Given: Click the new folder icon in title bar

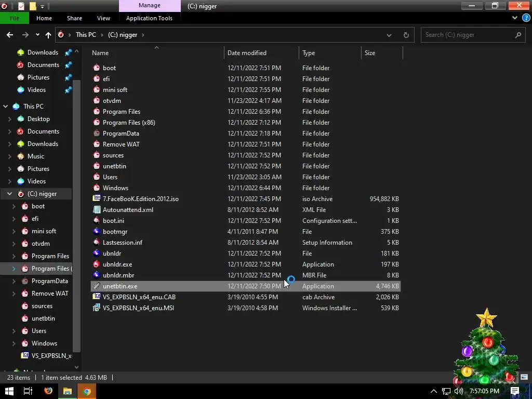Looking at the screenshot, I should click(x=33, y=6).
